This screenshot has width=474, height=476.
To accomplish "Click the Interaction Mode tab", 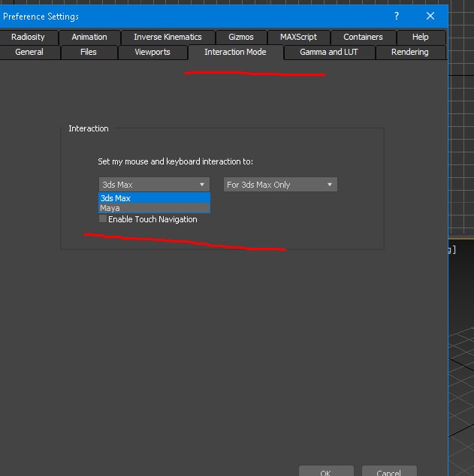I will [x=235, y=53].
